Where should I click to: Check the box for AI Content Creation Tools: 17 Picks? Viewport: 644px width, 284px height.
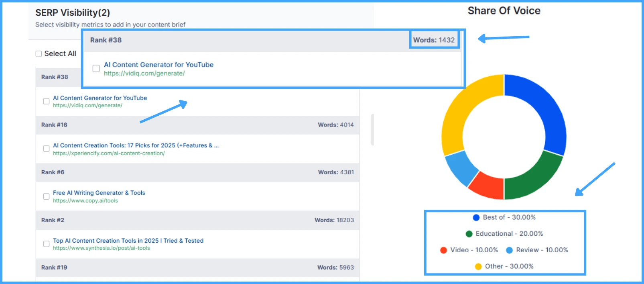tap(46, 149)
